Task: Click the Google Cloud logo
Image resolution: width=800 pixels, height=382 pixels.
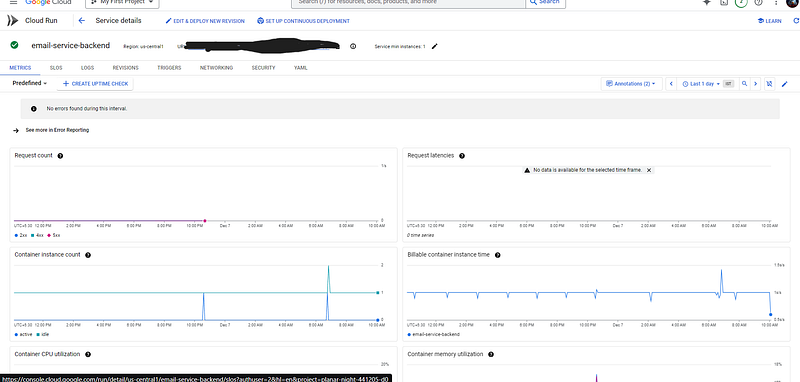Action: pos(48,2)
